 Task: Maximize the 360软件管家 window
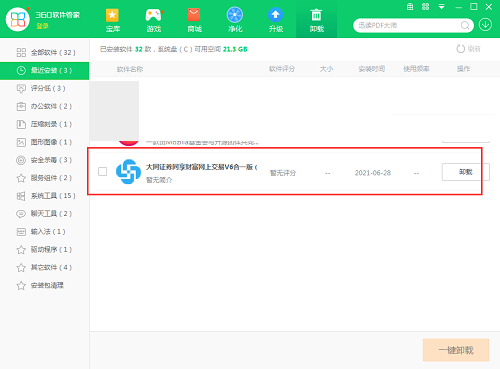[x=474, y=7]
